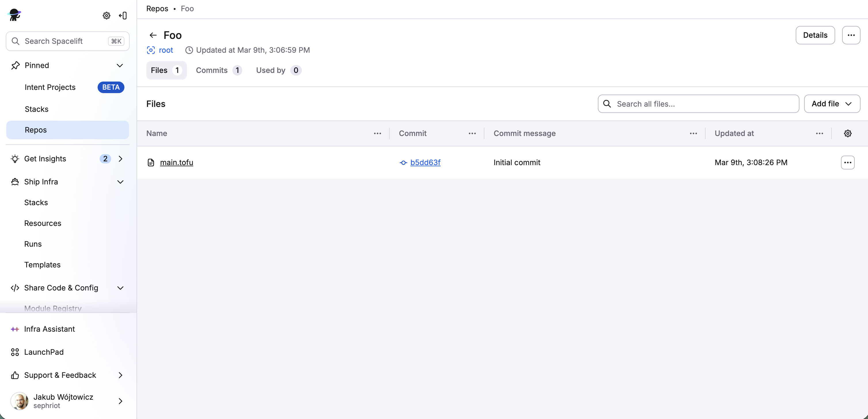Open main.tofu file
This screenshot has height=419, width=868.
[176, 163]
